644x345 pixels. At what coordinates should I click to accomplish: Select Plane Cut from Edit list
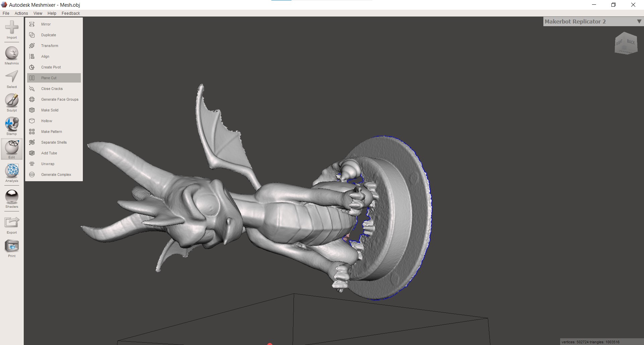coord(49,78)
